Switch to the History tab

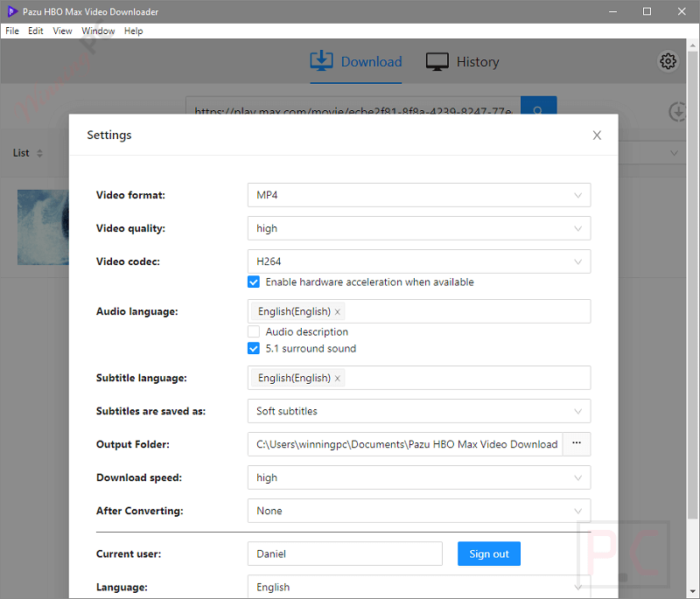[x=462, y=61]
